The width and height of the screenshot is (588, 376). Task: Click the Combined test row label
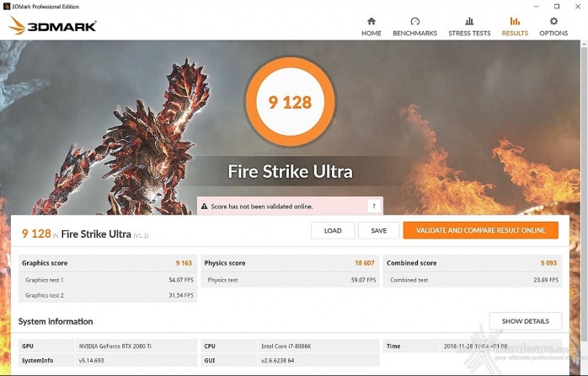(409, 280)
